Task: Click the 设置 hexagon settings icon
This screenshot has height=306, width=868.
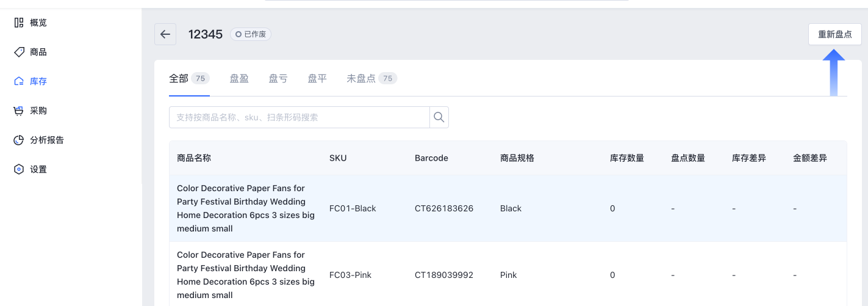Action: pyautogui.click(x=19, y=169)
